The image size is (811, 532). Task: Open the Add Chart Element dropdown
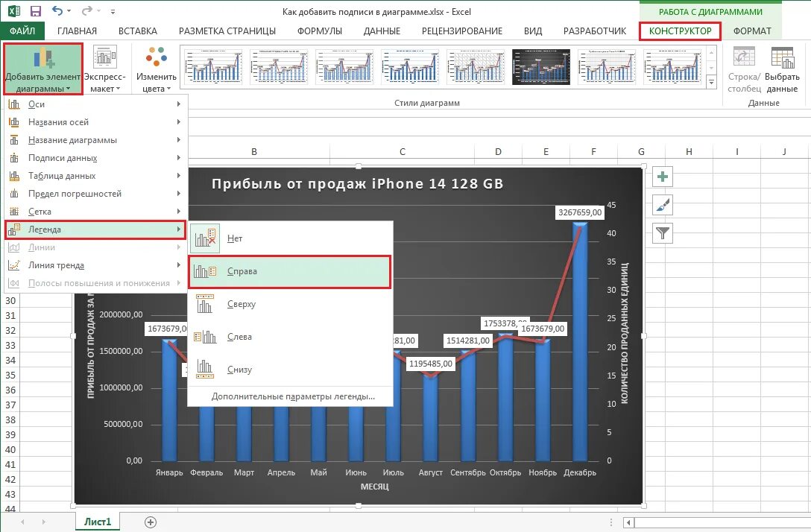click(43, 69)
